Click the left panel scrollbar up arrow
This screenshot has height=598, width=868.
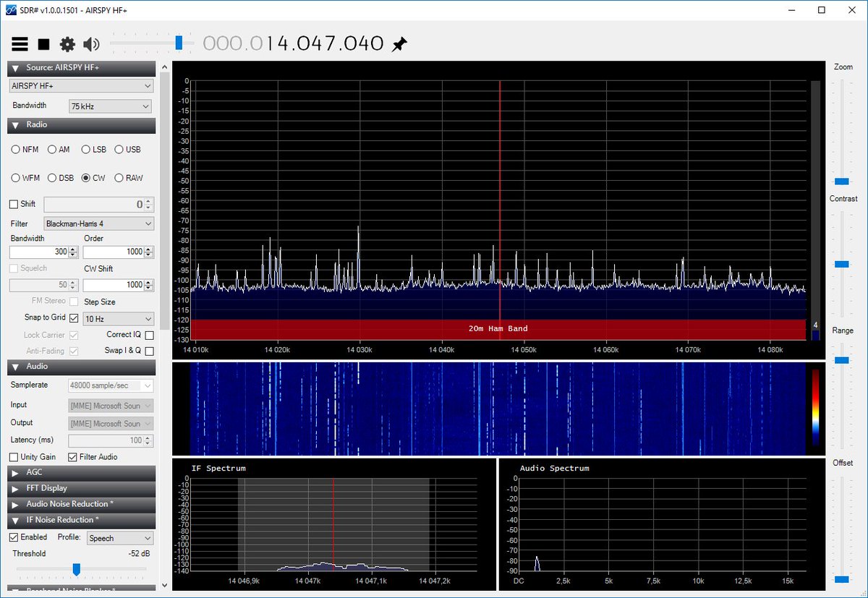164,67
